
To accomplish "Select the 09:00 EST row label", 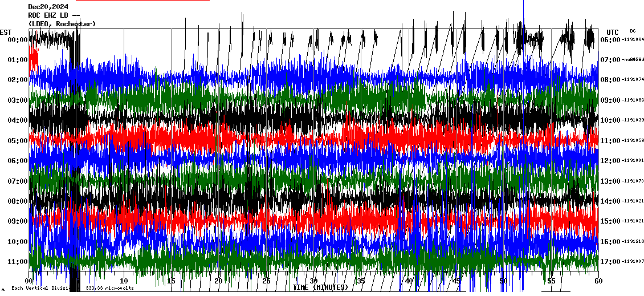I will [x=18, y=221].
